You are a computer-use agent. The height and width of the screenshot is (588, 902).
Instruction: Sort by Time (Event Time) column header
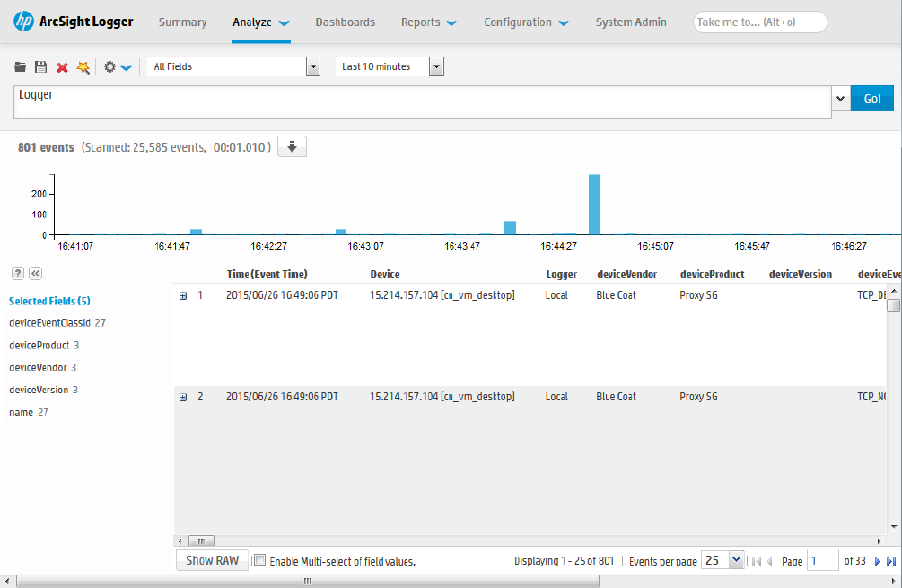(x=267, y=275)
